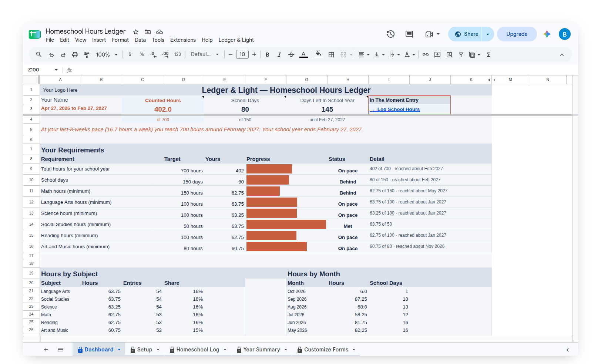Screen dimensions: 601x364
Task: Toggle italic formatting
Action: click(x=279, y=55)
